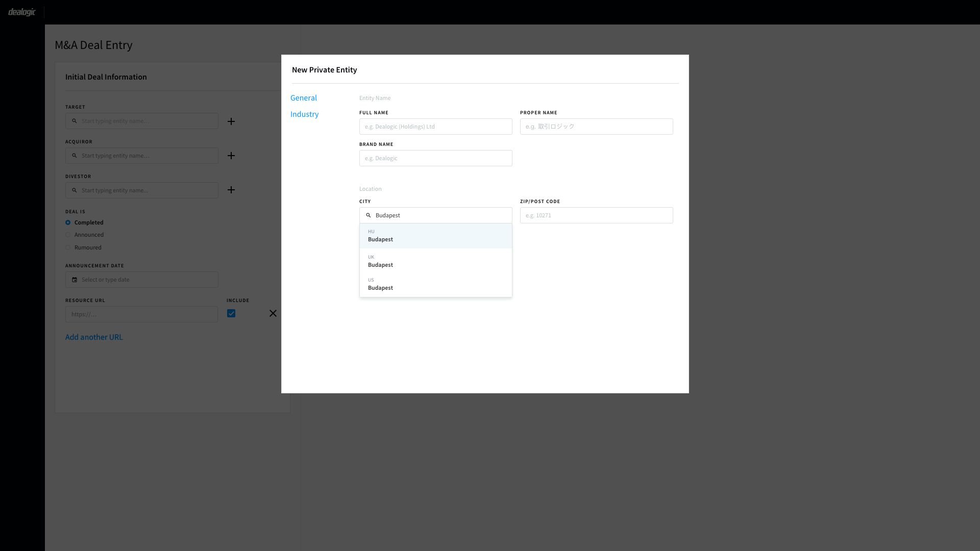Image resolution: width=980 pixels, height=551 pixels.
Task: Choose UK Budapest from city suggestions
Action: [435, 261]
